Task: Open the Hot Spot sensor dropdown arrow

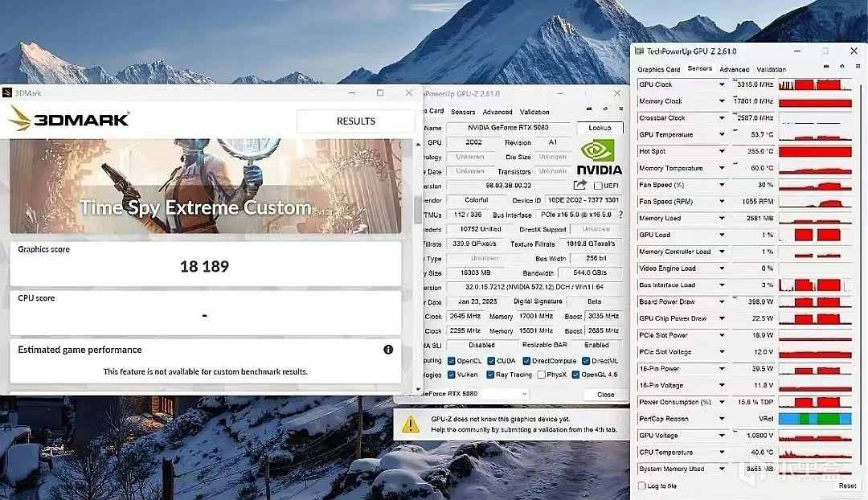Action: (x=722, y=151)
